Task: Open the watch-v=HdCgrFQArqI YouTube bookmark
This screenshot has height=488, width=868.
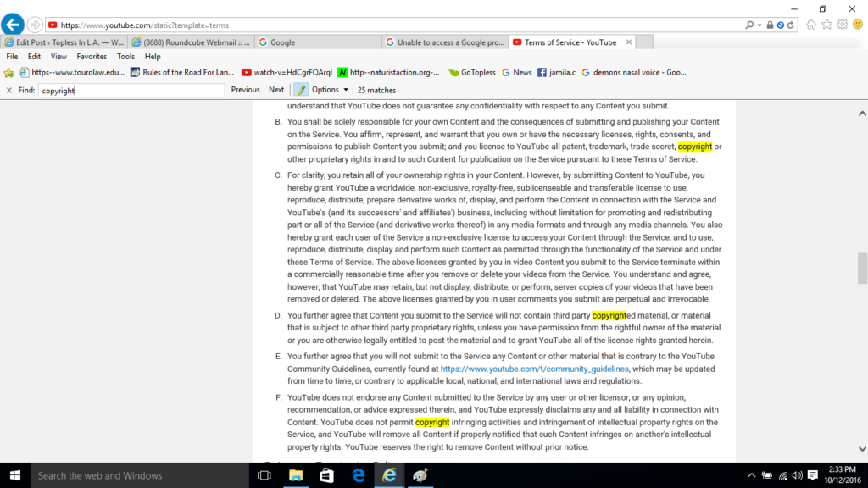Action: (287, 73)
